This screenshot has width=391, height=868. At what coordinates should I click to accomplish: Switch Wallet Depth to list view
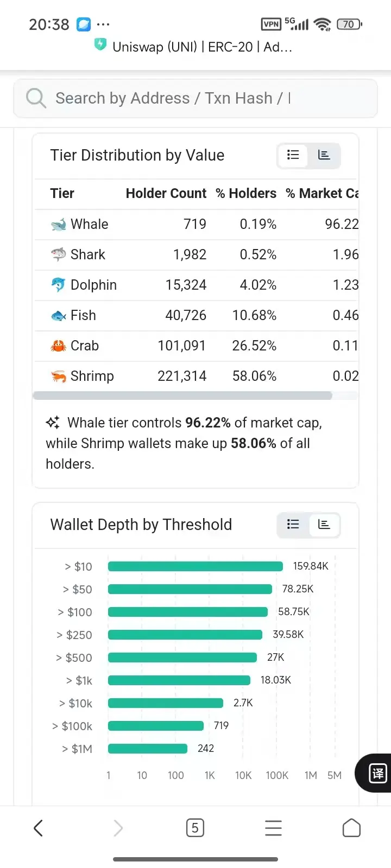293,524
